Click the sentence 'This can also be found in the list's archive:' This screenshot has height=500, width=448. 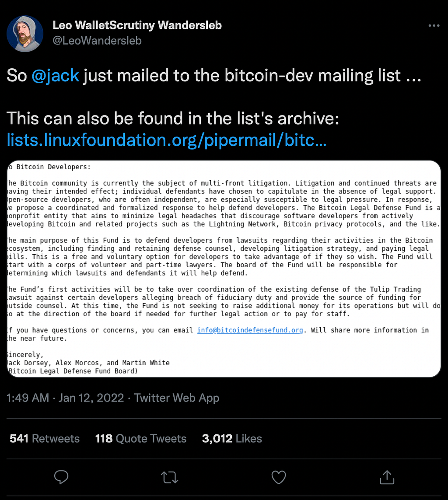pos(173,119)
